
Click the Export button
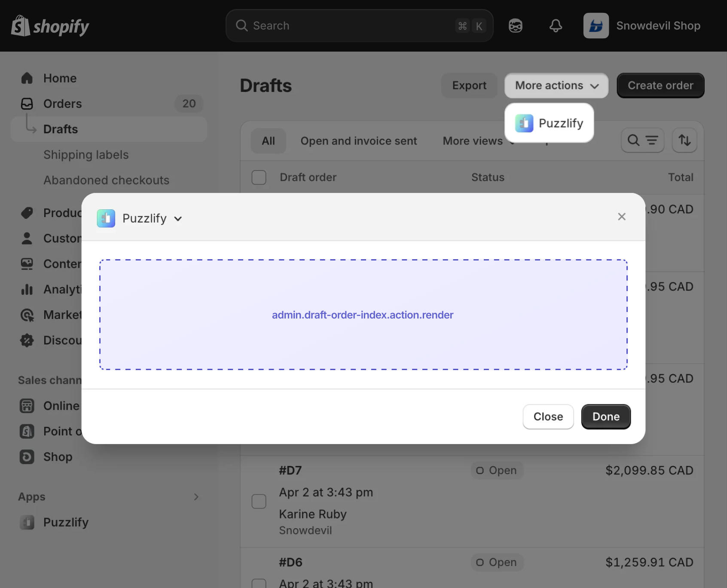pos(469,86)
